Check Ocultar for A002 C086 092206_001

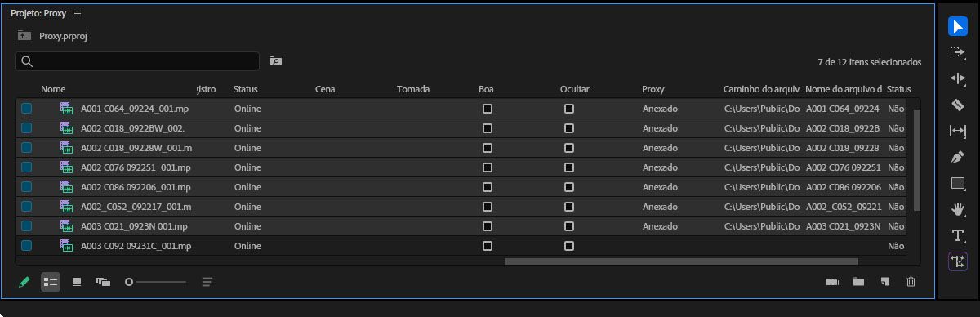point(569,187)
